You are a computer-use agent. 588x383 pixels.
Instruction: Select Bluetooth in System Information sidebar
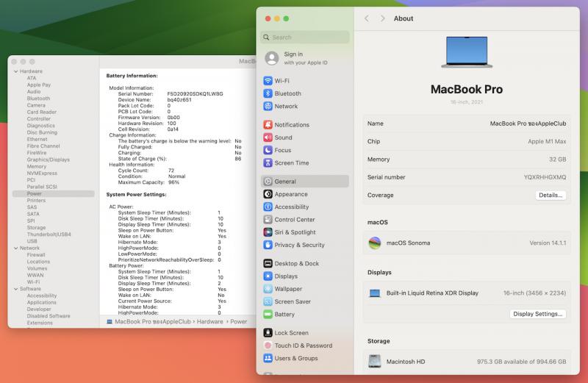click(38, 99)
